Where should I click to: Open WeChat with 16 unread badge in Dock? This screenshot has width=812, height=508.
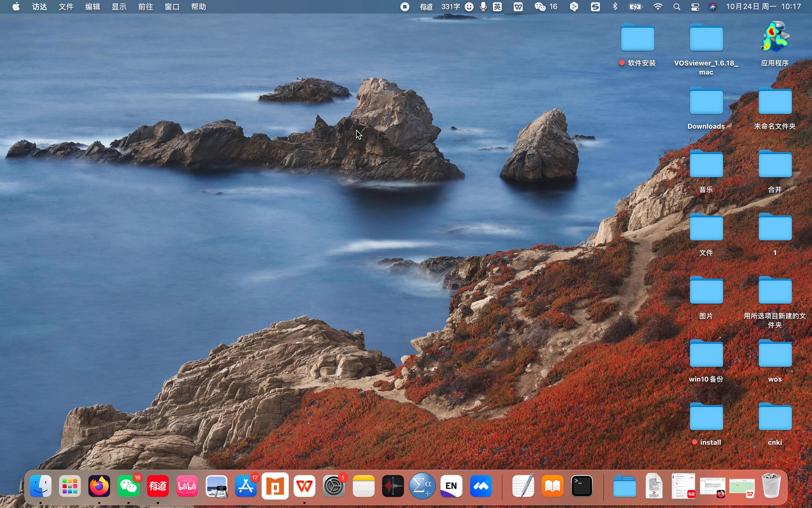pos(129,486)
